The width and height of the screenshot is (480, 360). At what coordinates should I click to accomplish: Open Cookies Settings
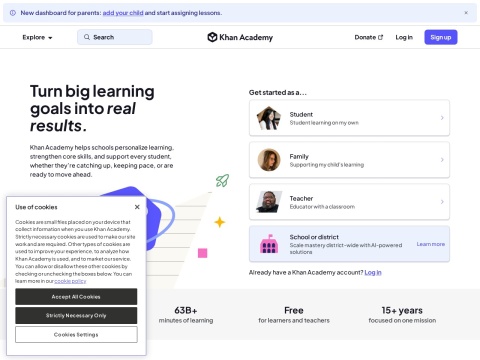pos(76,334)
